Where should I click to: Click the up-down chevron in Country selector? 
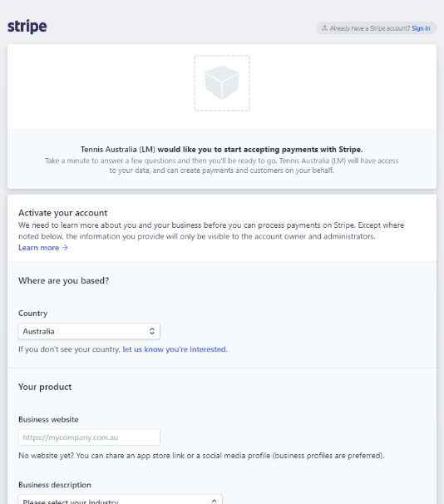coord(152,331)
